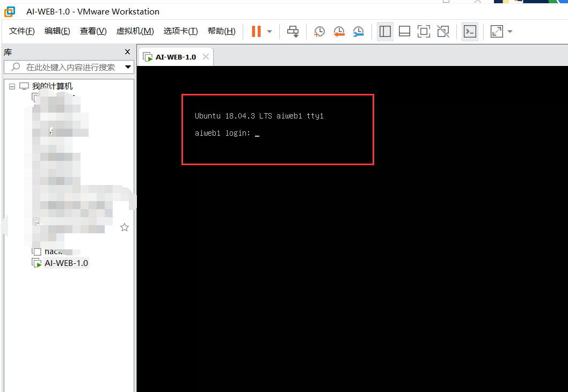Suspend the AI-WEB-1.0 virtual machine
Image resolution: width=568 pixels, height=392 pixels.
click(x=256, y=31)
